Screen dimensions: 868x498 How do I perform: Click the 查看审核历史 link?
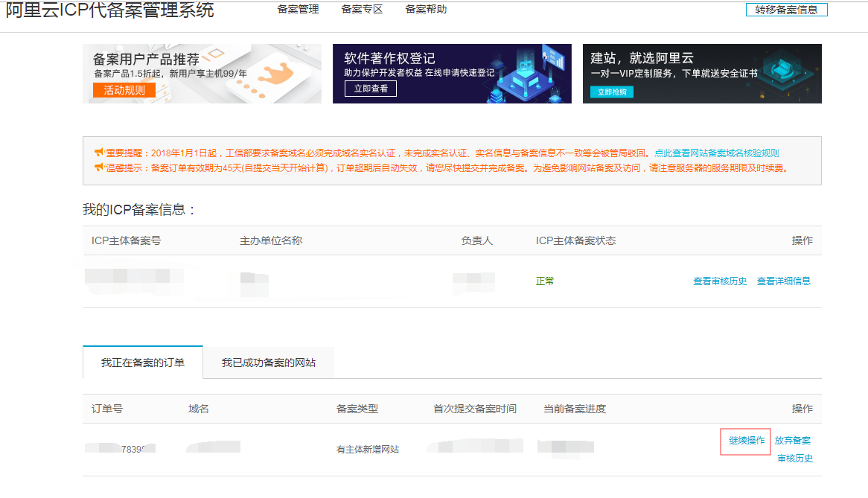720,281
